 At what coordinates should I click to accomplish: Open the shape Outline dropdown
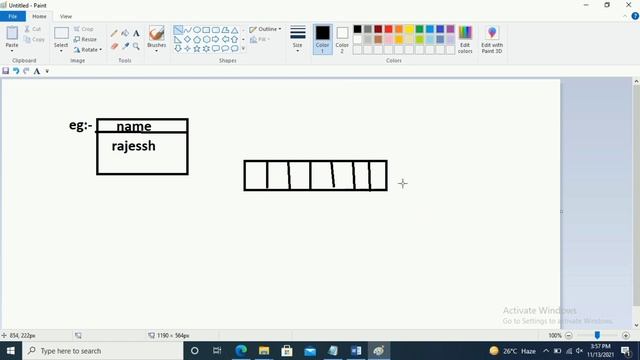coord(265,29)
